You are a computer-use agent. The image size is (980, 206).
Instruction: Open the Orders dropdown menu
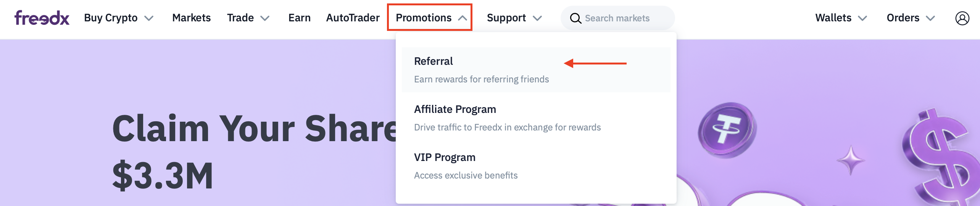[x=911, y=18]
